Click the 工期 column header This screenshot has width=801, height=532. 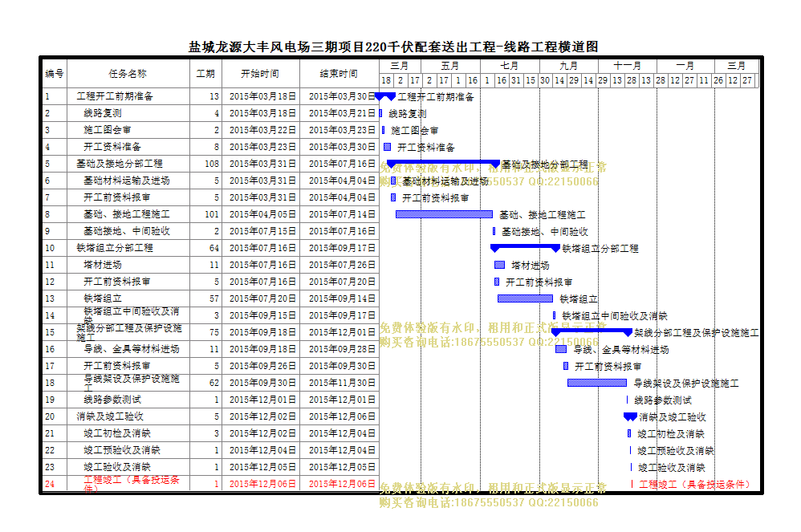pos(206,74)
